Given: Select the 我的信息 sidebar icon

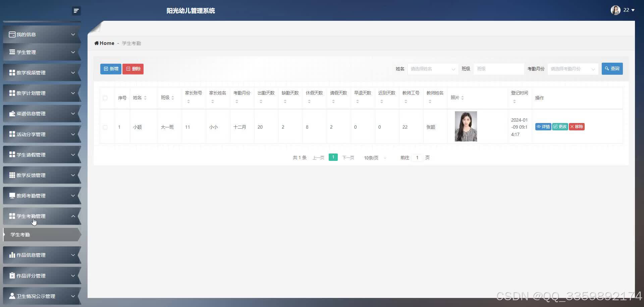Looking at the screenshot, I should 12,34.
